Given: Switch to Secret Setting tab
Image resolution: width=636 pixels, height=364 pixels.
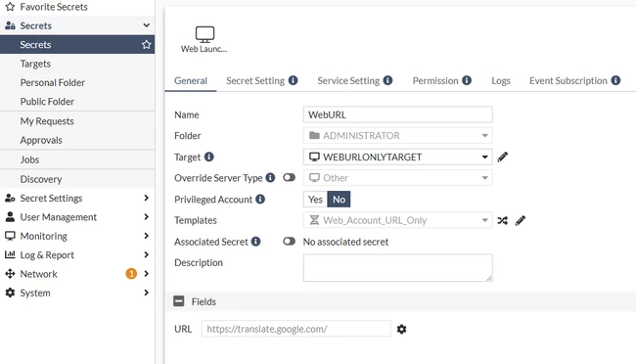Looking at the screenshot, I should [x=255, y=81].
